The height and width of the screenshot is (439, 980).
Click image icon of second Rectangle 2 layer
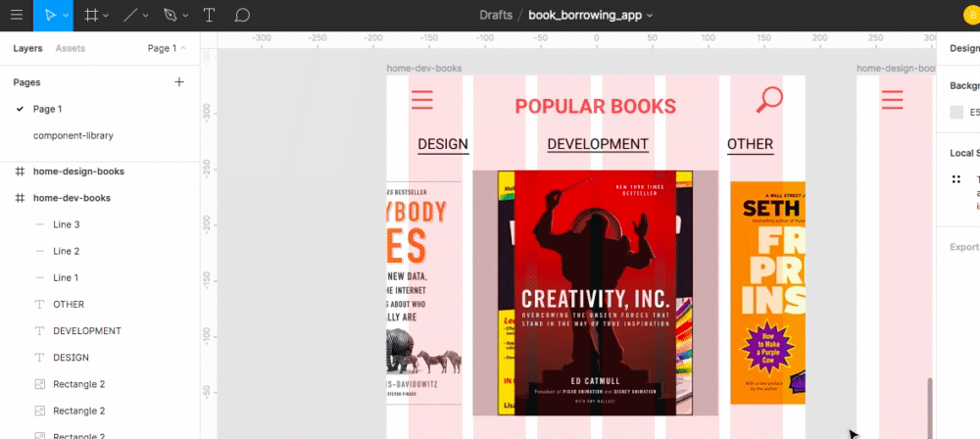point(40,411)
